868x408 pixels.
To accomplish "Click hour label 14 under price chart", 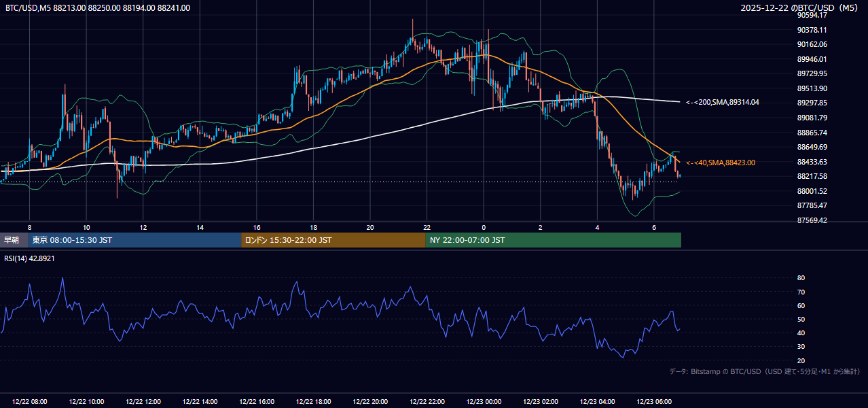I will click(200, 226).
